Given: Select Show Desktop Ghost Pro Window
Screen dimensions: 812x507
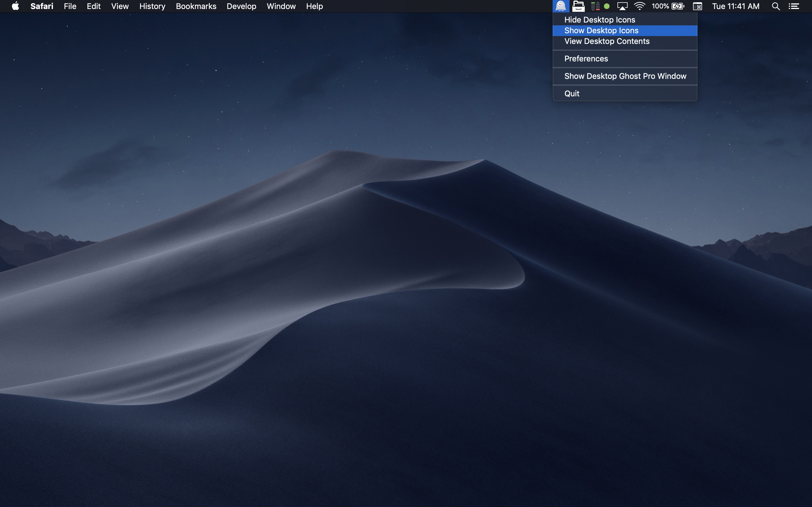Looking at the screenshot, I should 625,76.
